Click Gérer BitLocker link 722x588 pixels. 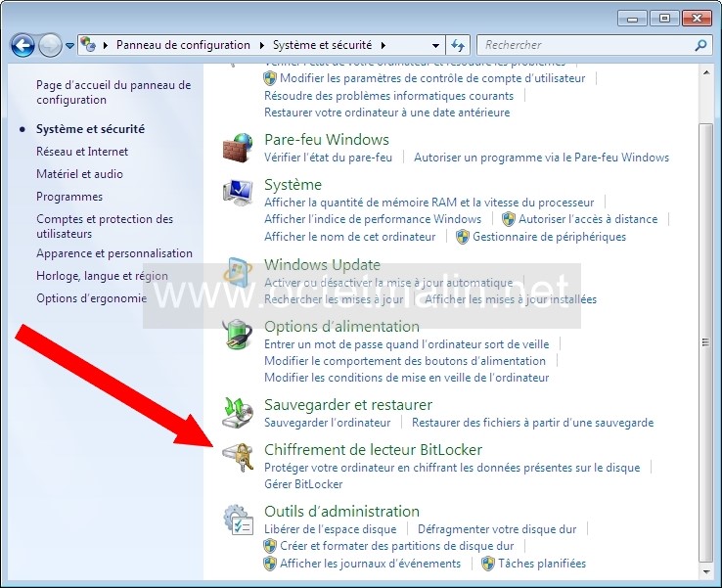click(303, 484)
